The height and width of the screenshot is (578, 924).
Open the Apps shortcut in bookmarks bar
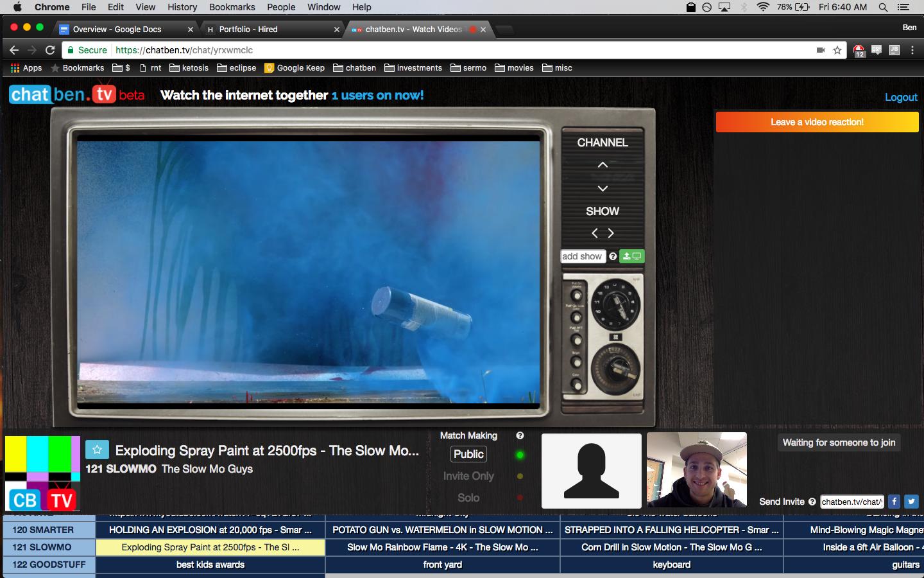(26, 67)
